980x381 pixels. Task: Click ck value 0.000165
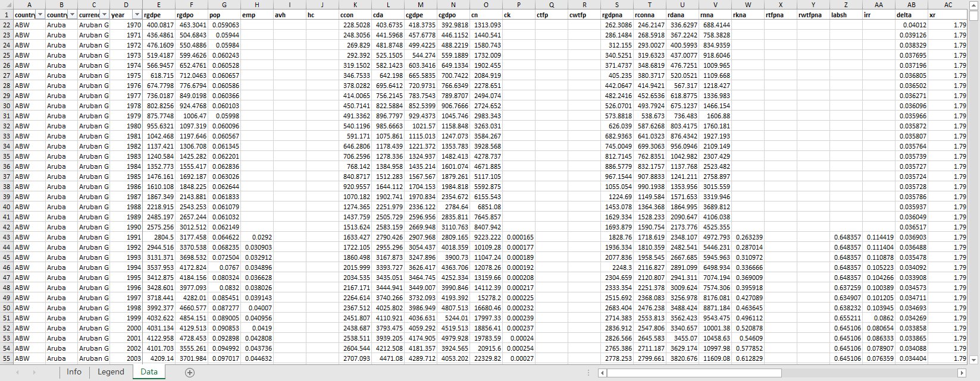pos(519,237)
